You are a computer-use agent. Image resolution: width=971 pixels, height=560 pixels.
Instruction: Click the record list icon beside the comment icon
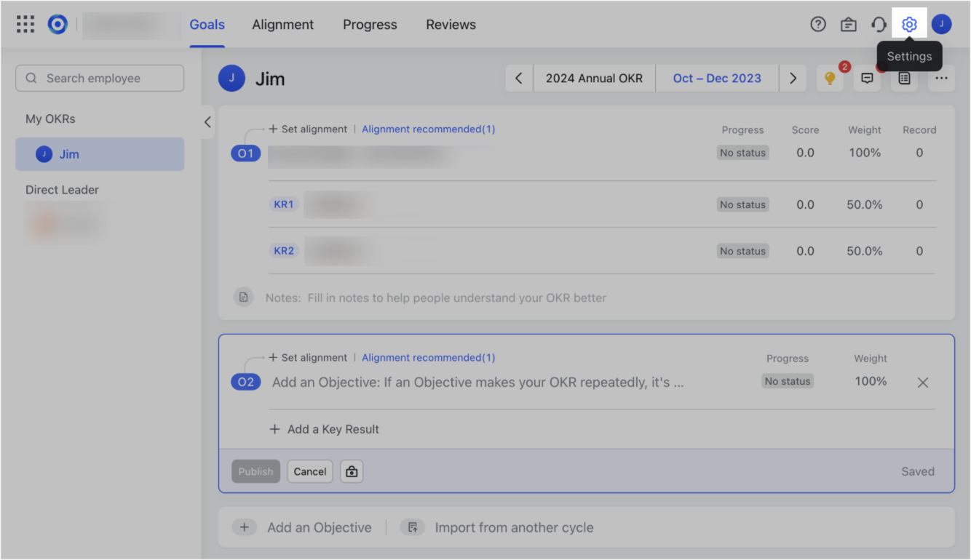click(x=903, y=78)
